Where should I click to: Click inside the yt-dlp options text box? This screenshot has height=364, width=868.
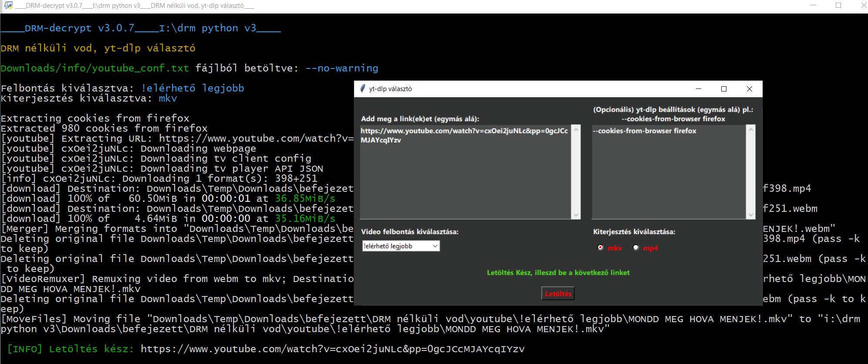(x=669, y=172)
